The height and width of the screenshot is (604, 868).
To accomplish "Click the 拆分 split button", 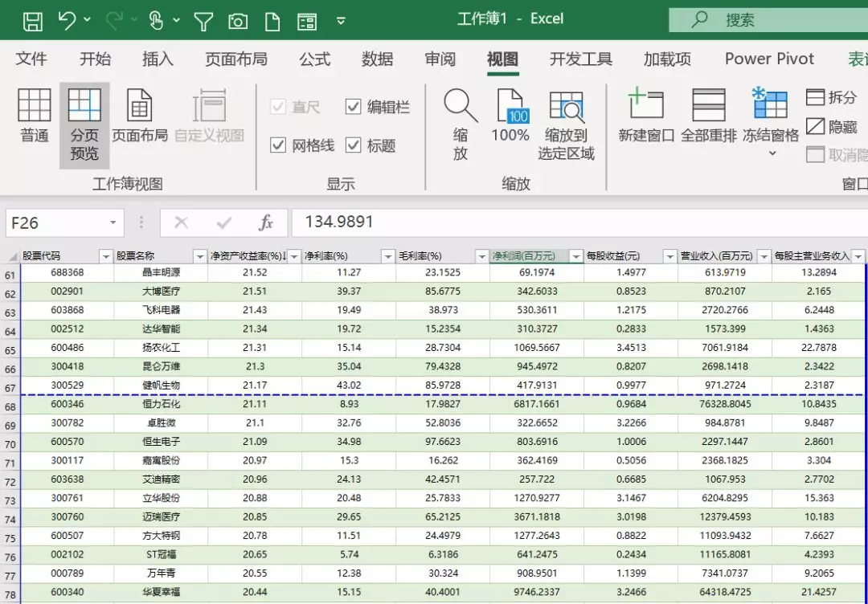I will click(x=832, y=97).
